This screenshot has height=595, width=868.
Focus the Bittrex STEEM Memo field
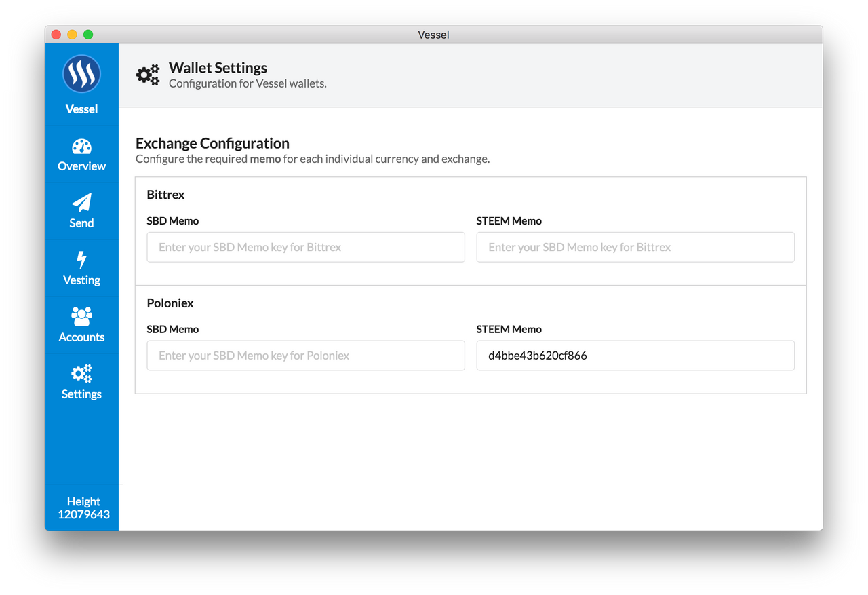635,247
